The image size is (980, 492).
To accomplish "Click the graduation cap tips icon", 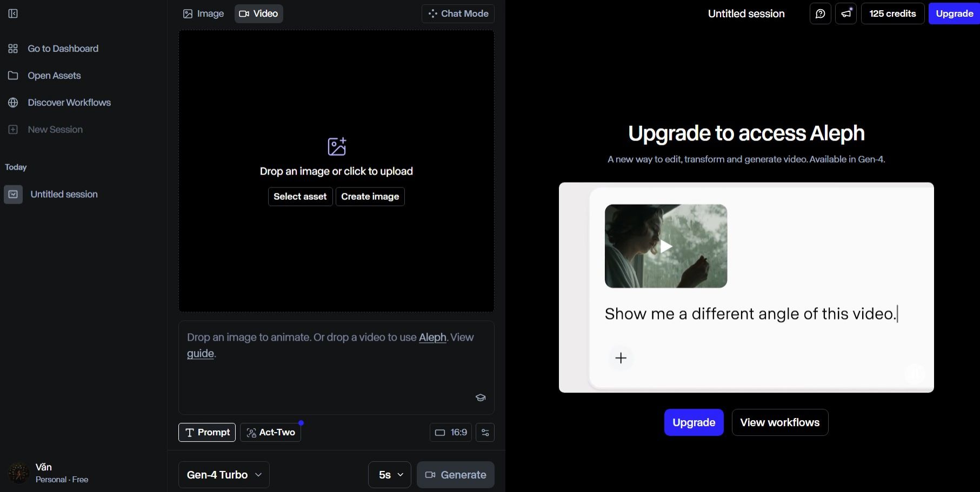I will coord(481,398).
